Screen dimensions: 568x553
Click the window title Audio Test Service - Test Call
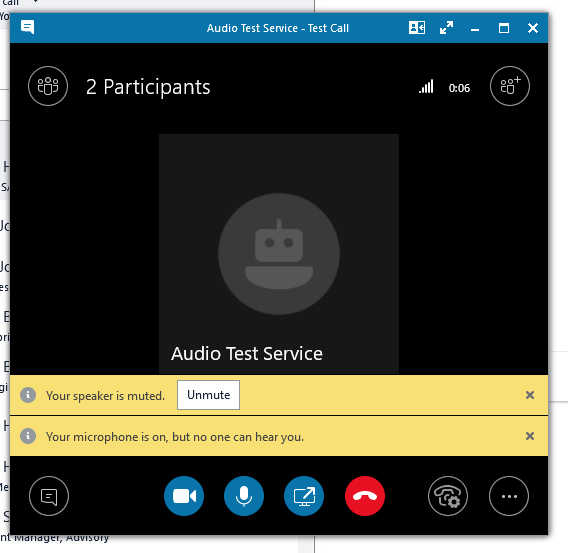click(278, 28)
